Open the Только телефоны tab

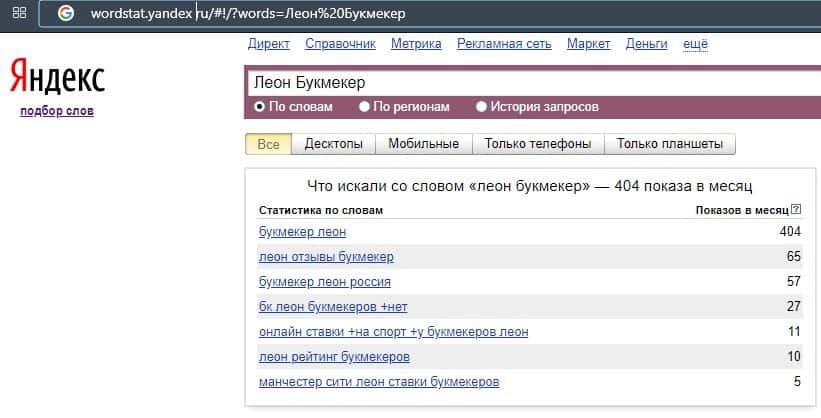(537, 144)
